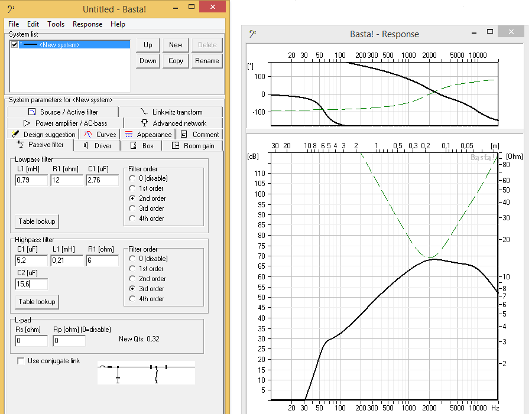Click the New system button
This screenshot has height=414, width=532.
click(x=176, y=45)
